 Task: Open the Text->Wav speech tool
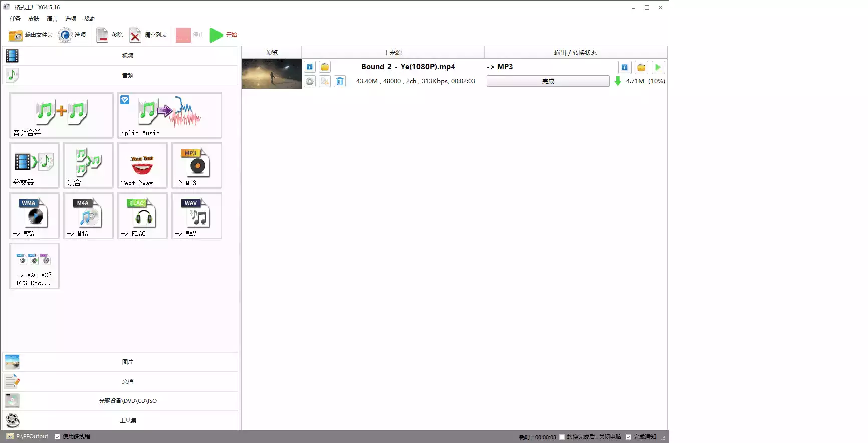[x=142, y=165]
